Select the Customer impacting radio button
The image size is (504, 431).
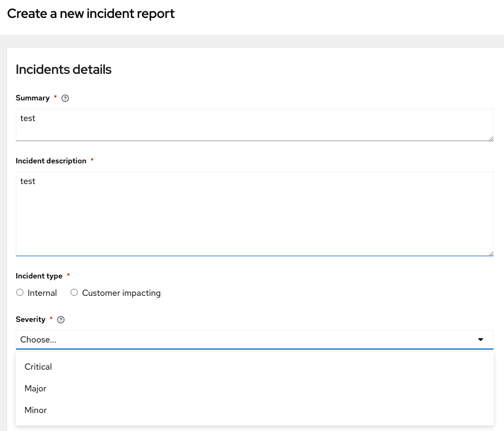pyautogui.click(x=74, y=293)
